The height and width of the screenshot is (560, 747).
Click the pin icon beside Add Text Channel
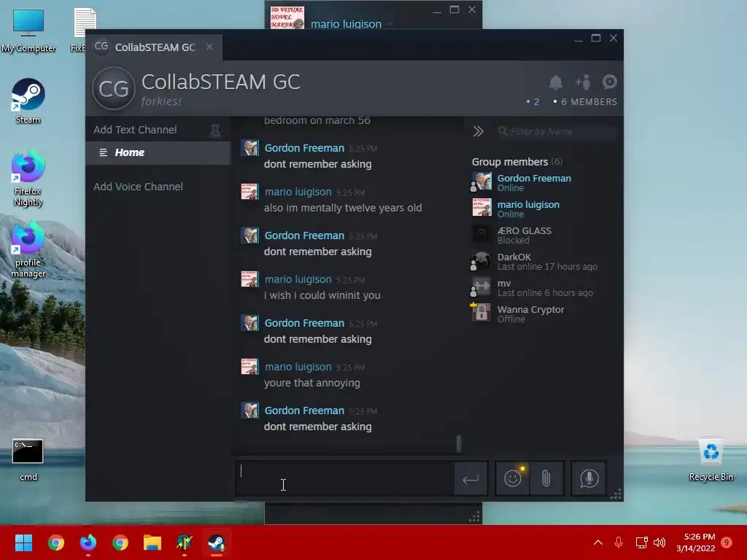pyautogui.click(x=215, y=130)
